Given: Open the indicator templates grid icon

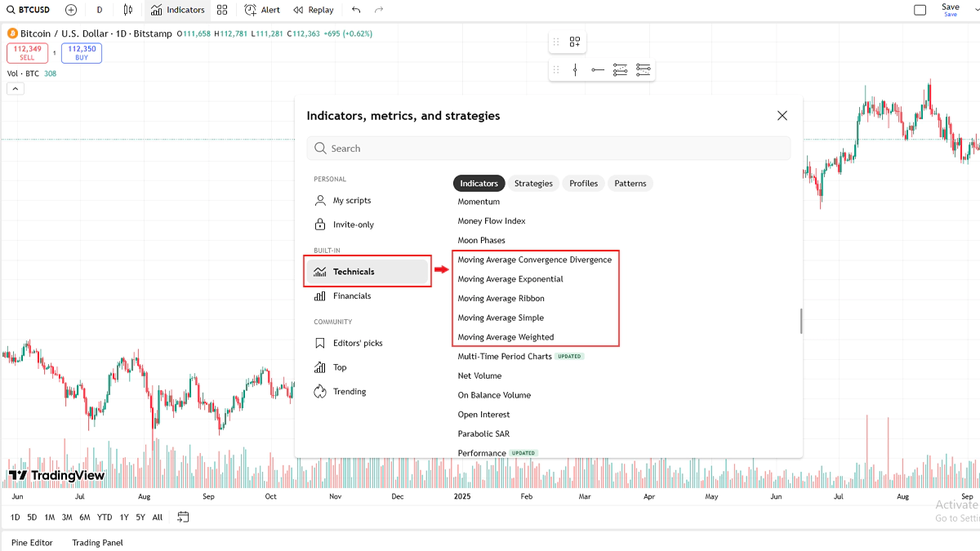Looking at the screenshot, I should click(x=222, y=10).
